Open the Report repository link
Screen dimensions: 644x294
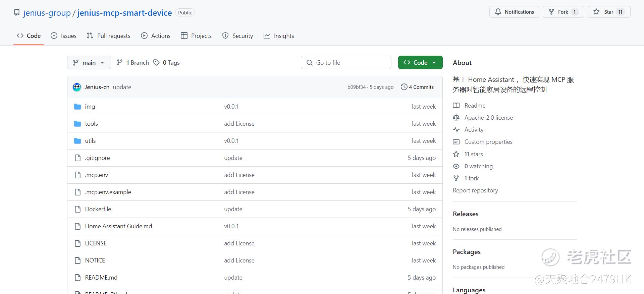click(x=475, y=190)
